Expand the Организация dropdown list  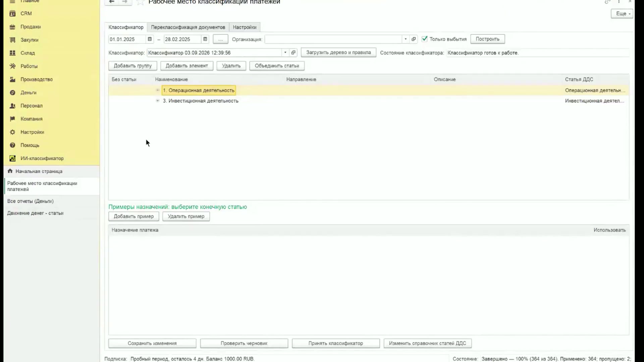click(x=406, y=39)
